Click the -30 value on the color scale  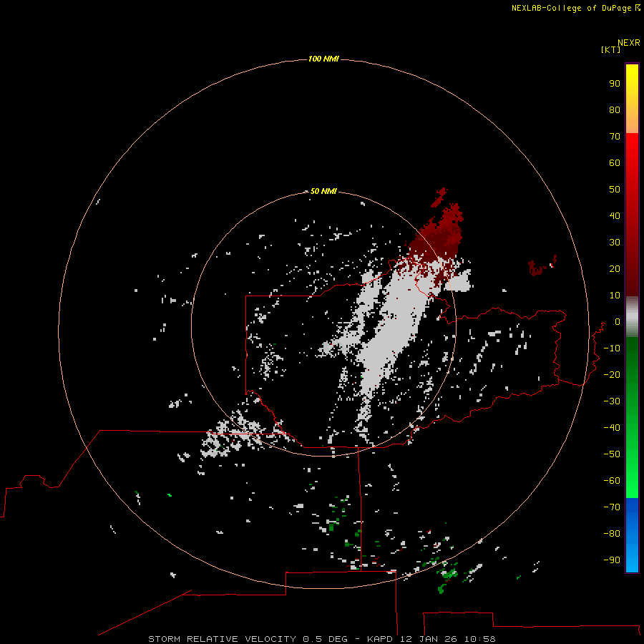point(612,401)
